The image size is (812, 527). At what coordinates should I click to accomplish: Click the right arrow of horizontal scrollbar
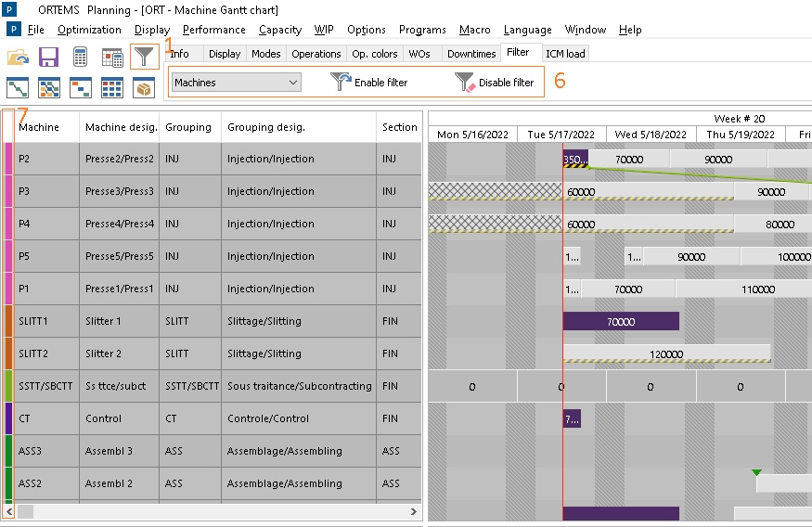(x=413, y=511)
